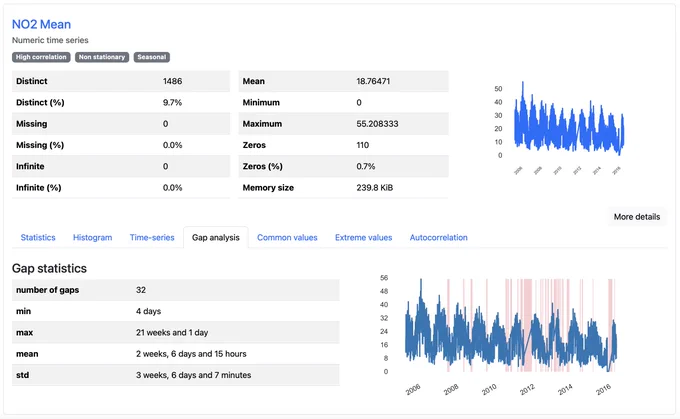Viewport: 680px width, 419px height.
Task: Select the Memory size value 239.8 KiB
Action: pos(375,187)
